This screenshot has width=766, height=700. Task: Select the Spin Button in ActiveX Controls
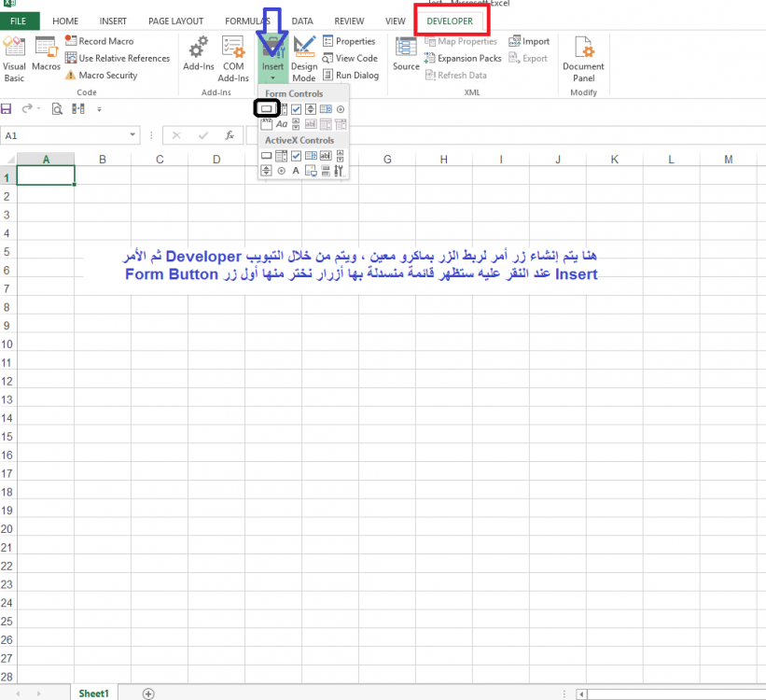click(266, 171)
